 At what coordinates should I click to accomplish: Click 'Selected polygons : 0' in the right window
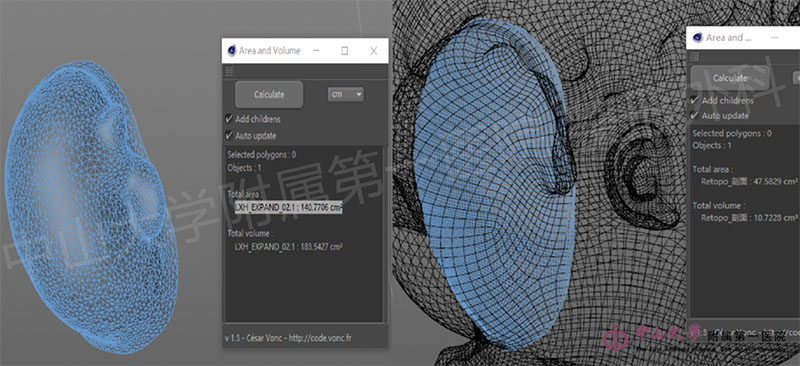click(732, 133)
